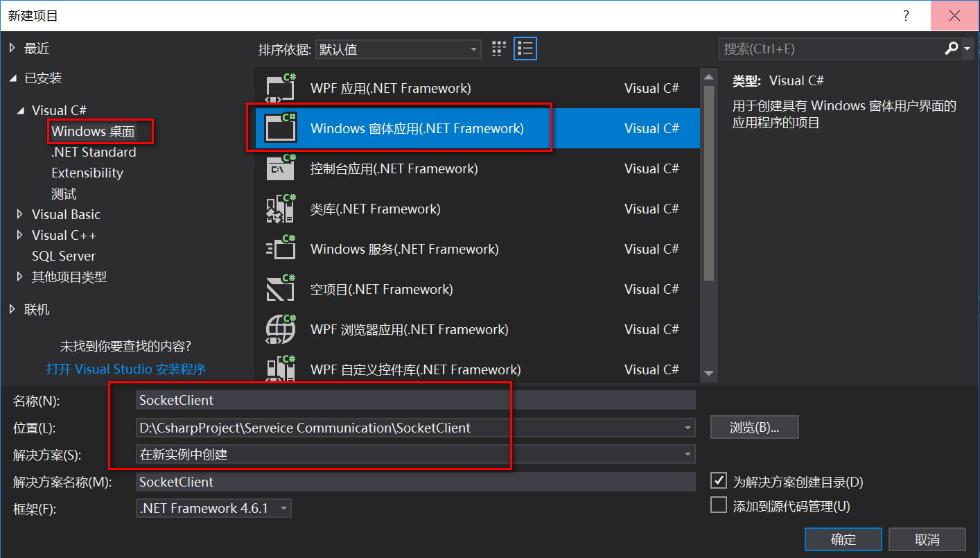This screenshot has width=980, height=558.
Task: Click the 浏览(B)... button
Action: (x=755, y=428)
